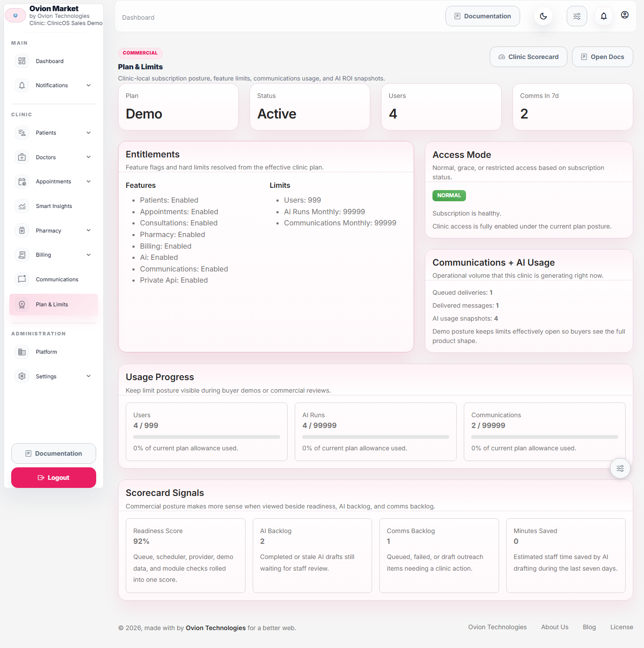Click Documentation button in top header
644x648 pixels.
[x=483, y=16]
